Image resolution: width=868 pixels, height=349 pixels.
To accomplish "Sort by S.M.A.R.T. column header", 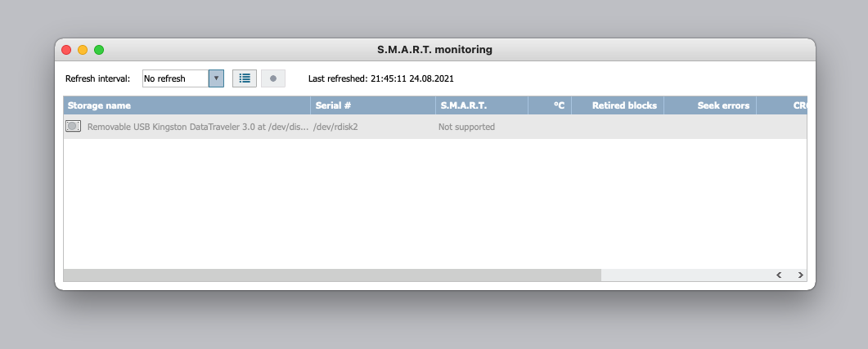I will click(x=482, y=105).
